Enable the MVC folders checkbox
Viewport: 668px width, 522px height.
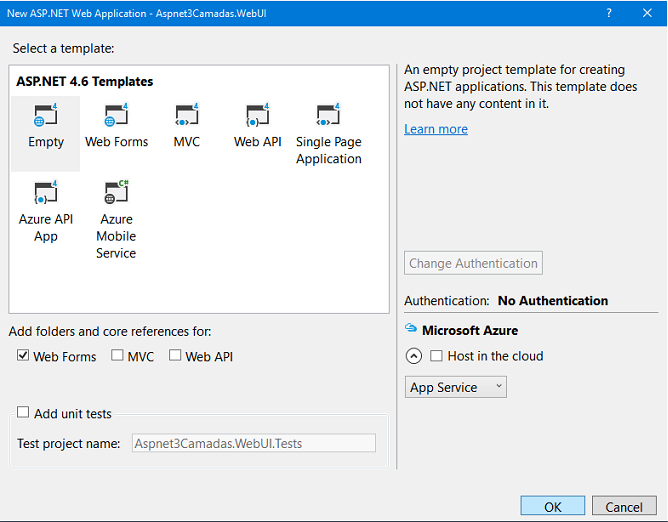[117, 355]
